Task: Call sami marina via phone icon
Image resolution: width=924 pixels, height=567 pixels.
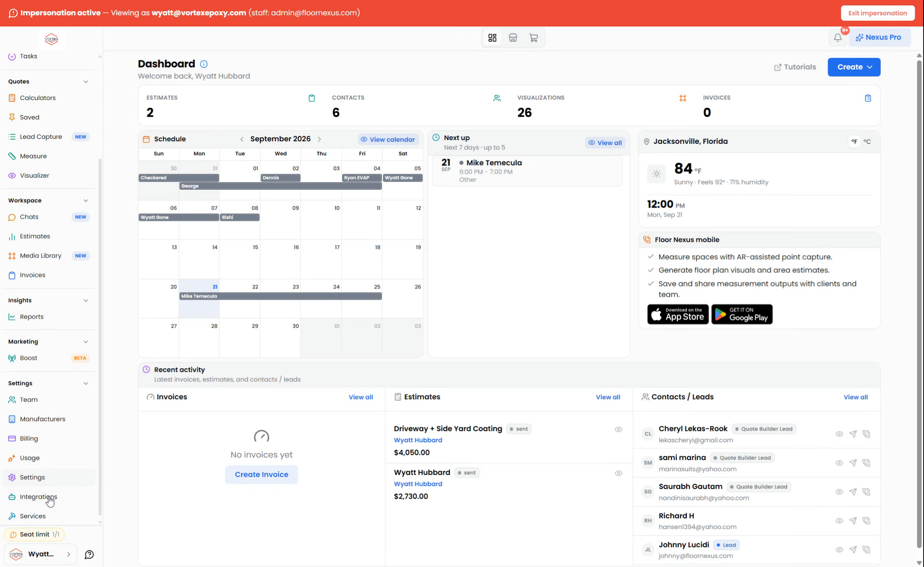Action: (867, 463)
